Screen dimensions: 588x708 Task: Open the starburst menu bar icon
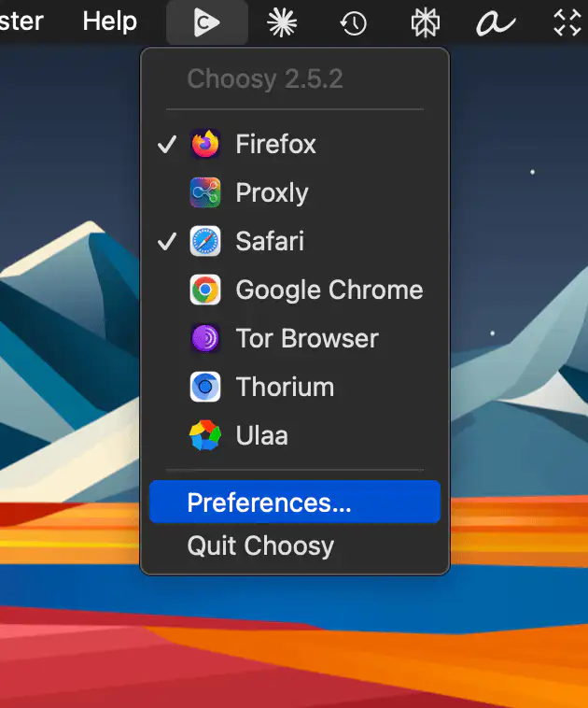pyautogui.click(x=282, y=22)
